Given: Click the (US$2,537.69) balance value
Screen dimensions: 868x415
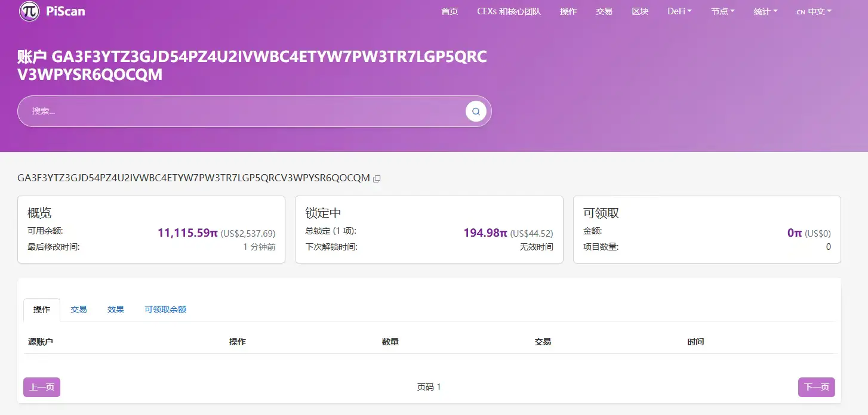Looking at the screenshot, I should (x=248, y=234).
